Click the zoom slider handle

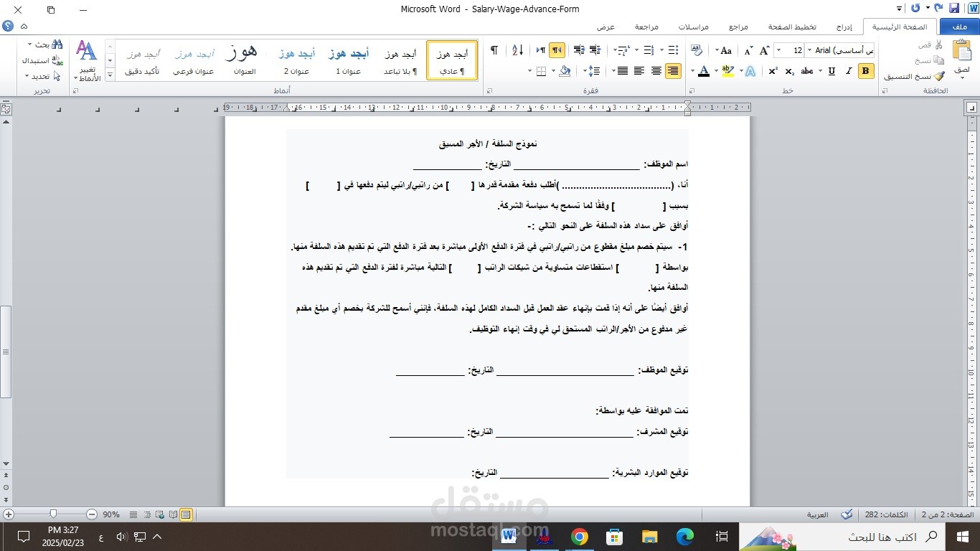click(x=53, y=514)
